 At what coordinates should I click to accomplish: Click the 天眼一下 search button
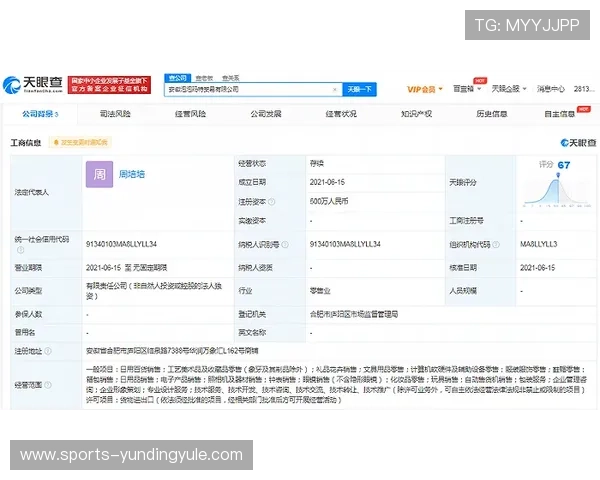359,89
